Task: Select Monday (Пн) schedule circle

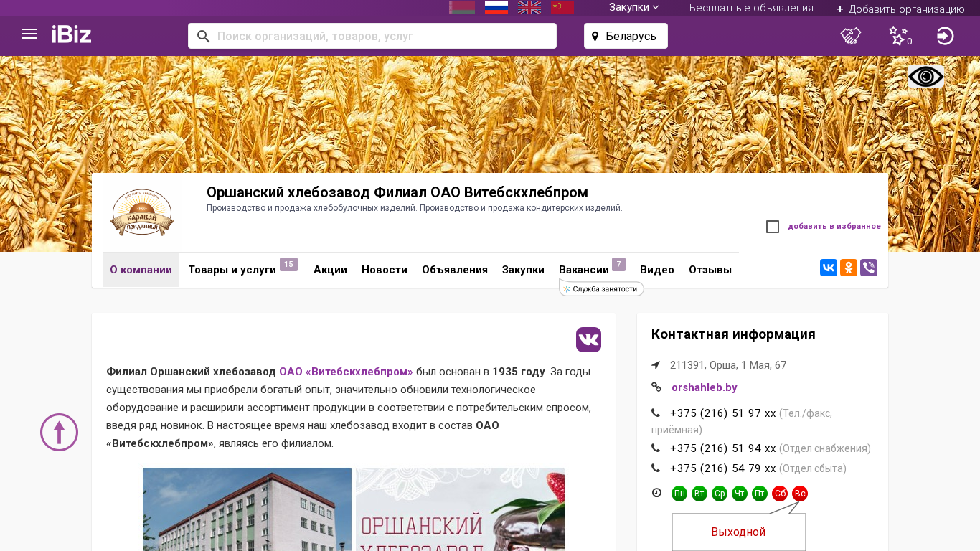Action: [x=679, y=494]
